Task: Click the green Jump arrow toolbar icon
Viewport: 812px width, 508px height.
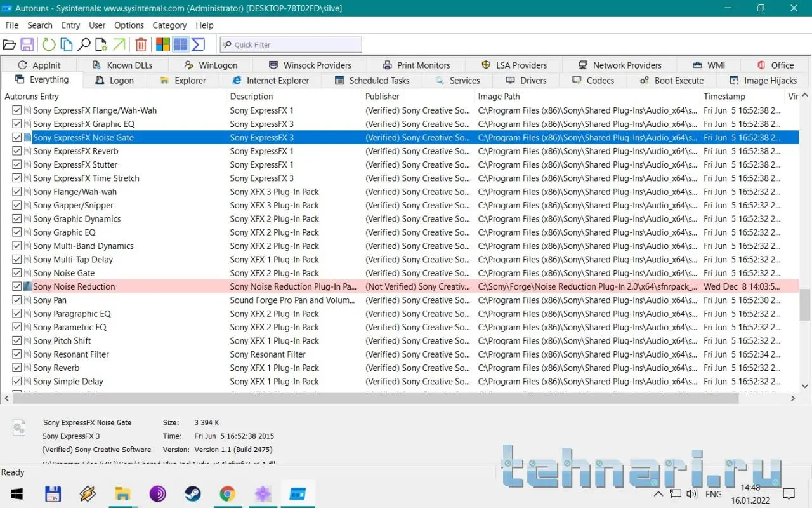Action: point(119,44)
